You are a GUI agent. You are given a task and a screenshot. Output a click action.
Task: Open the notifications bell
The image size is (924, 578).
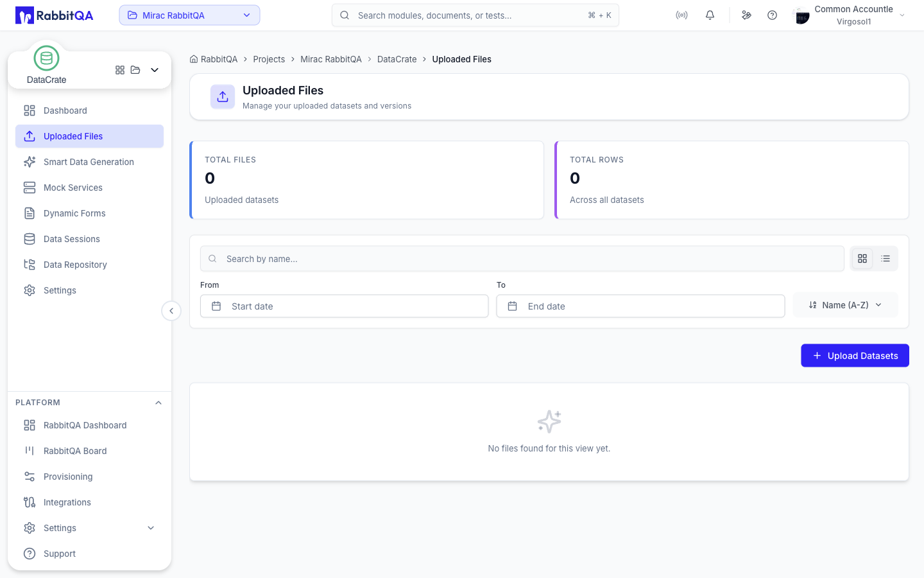710,15
